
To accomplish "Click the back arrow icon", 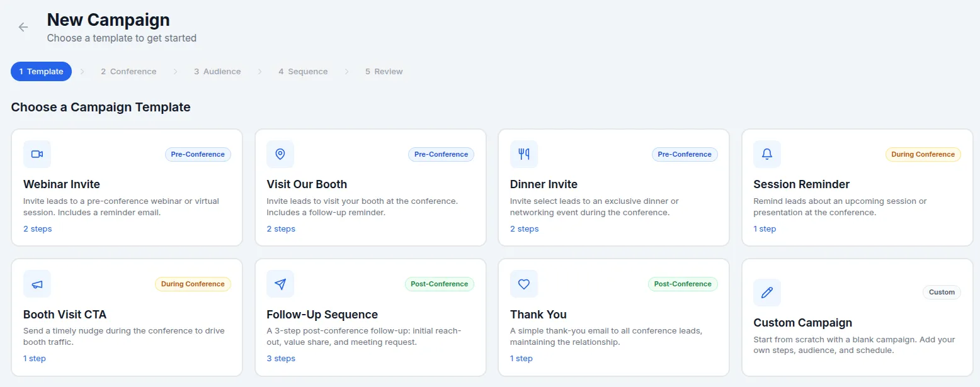I will pos(23,27).
